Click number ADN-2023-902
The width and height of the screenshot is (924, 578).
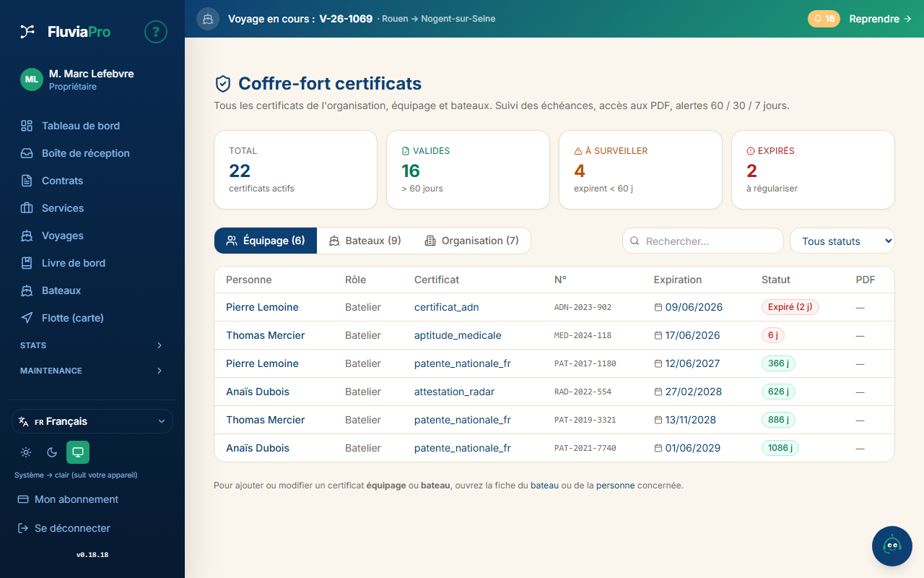583,307
